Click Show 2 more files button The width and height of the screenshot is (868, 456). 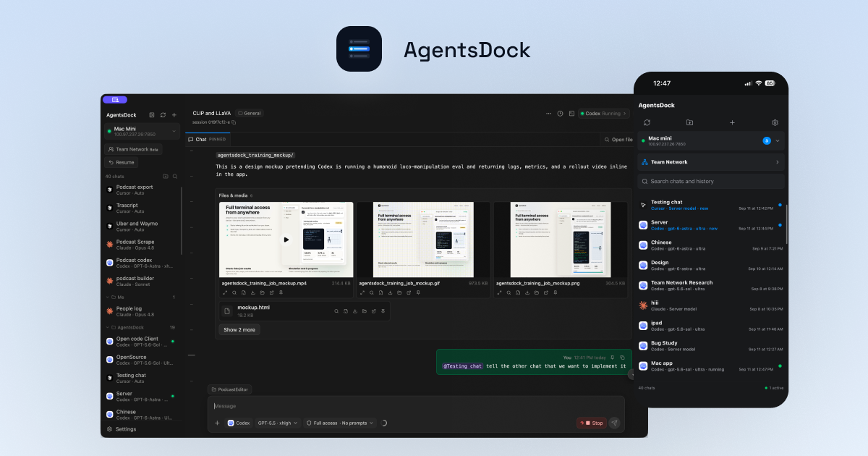click(x=239, y=329)
